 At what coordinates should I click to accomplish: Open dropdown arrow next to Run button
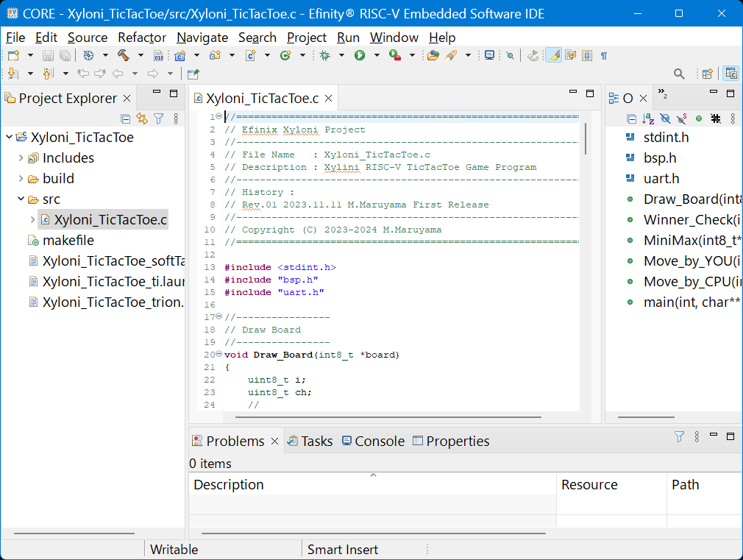tap(376, 55)
